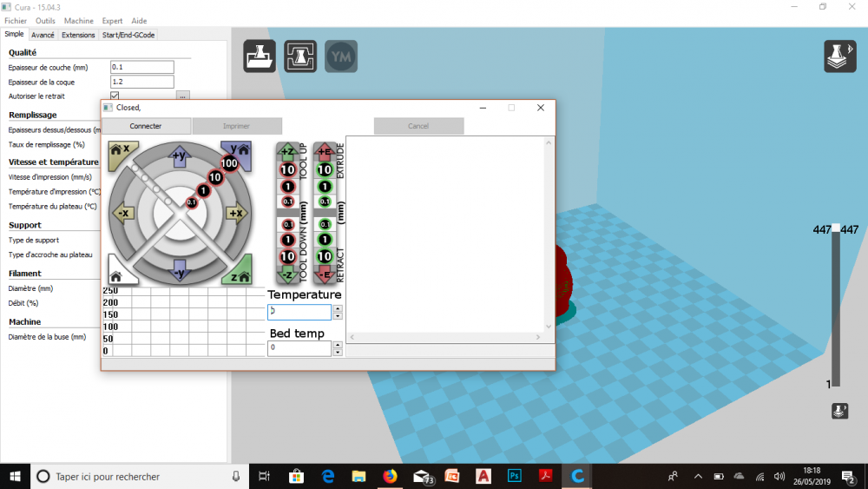The image size is (868, 489).
Task: Click the temperature graph area
Action: (x=183, y=320)
